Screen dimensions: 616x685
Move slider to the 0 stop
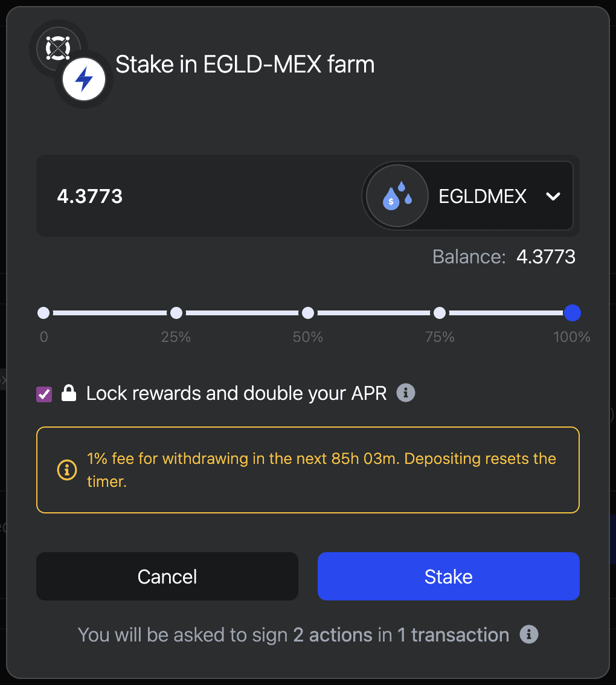(43, 313)
